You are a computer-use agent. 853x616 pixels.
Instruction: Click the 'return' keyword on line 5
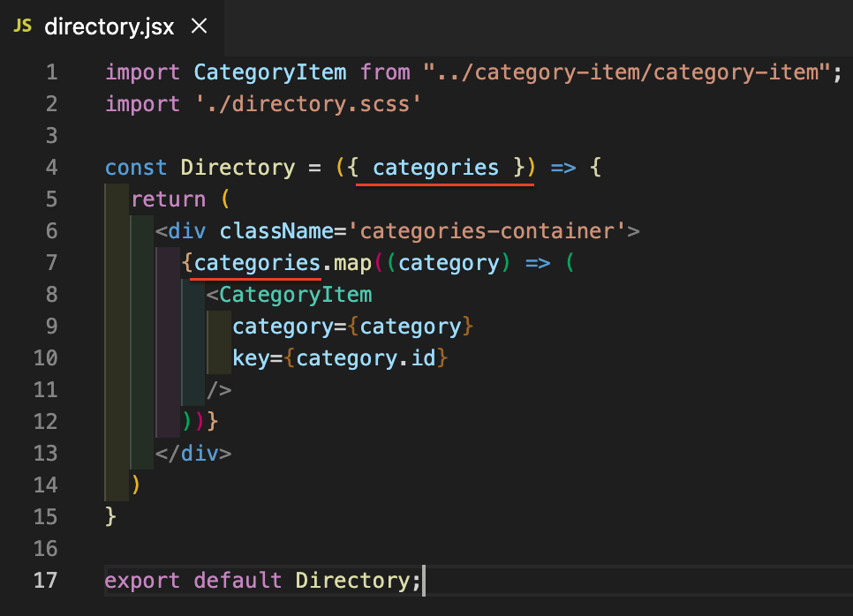pyautogui.click(x=169, y=199)
